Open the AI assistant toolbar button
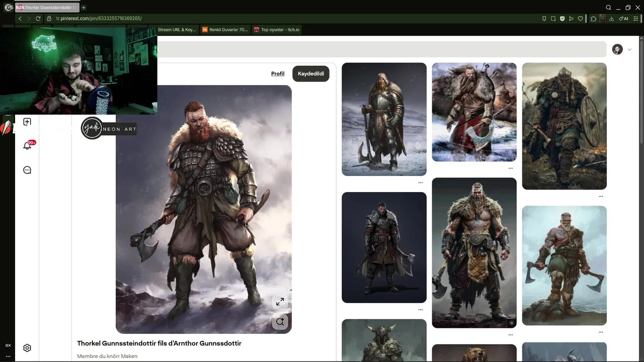Image resolution: width=644 pixels, height=362 pixels. 623,19
